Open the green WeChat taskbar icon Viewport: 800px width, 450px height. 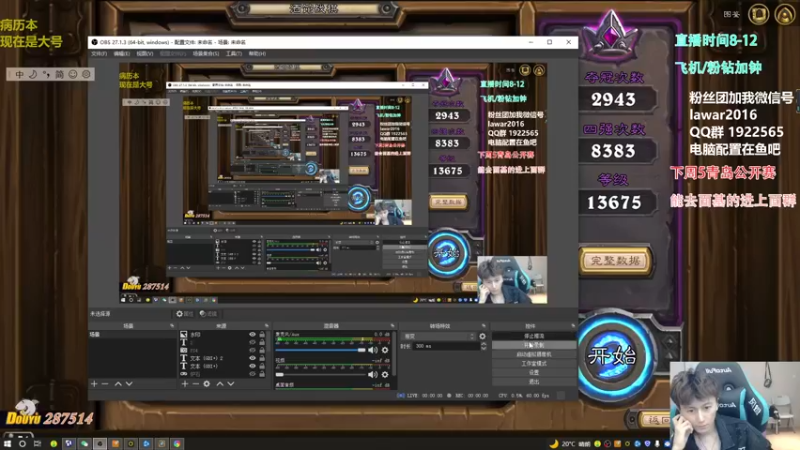(84, 444)
